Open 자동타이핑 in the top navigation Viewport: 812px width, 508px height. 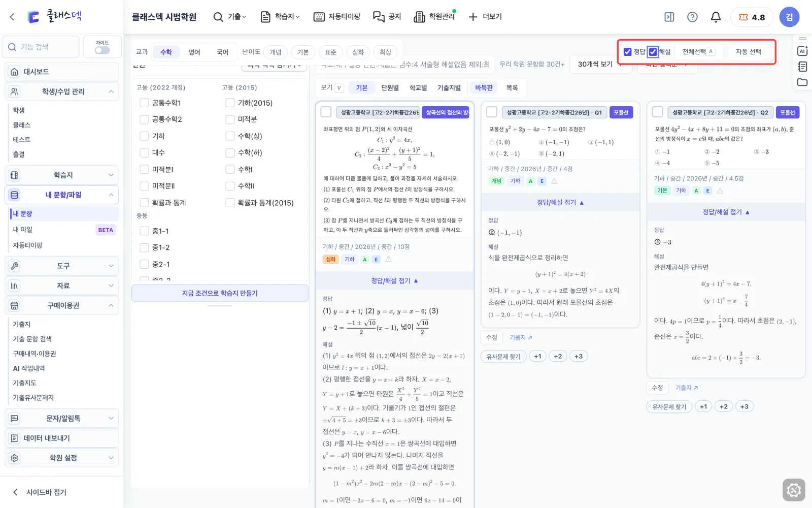[337, 17]
